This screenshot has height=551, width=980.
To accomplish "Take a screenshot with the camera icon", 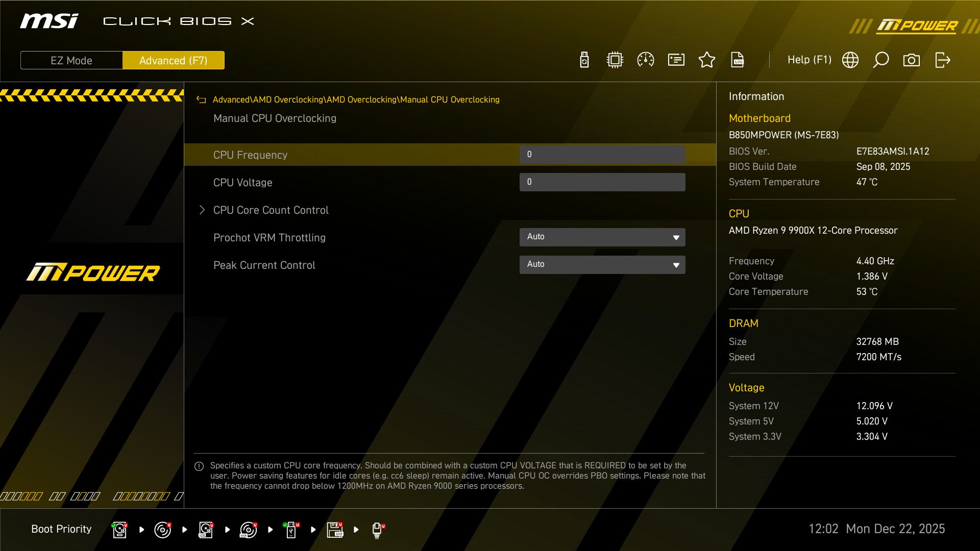I will (912, 60).
